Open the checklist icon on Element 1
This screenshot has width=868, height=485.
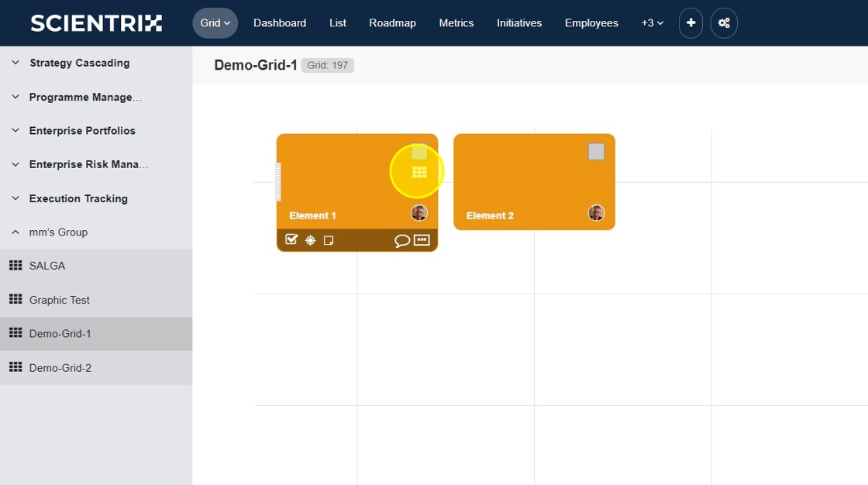click(291, 239)
